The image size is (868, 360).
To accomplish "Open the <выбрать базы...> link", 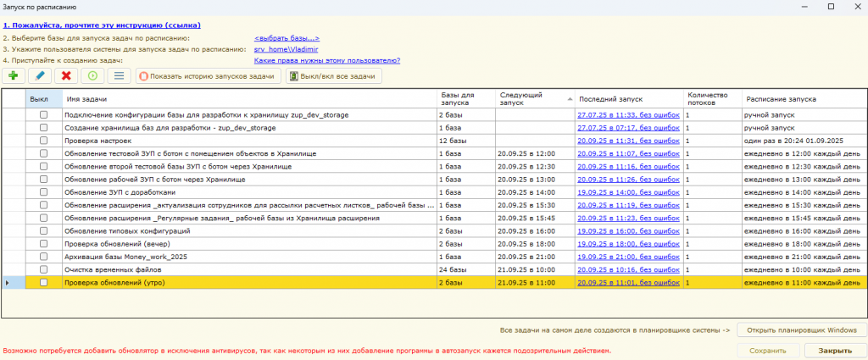I will [x=287, y=38].
